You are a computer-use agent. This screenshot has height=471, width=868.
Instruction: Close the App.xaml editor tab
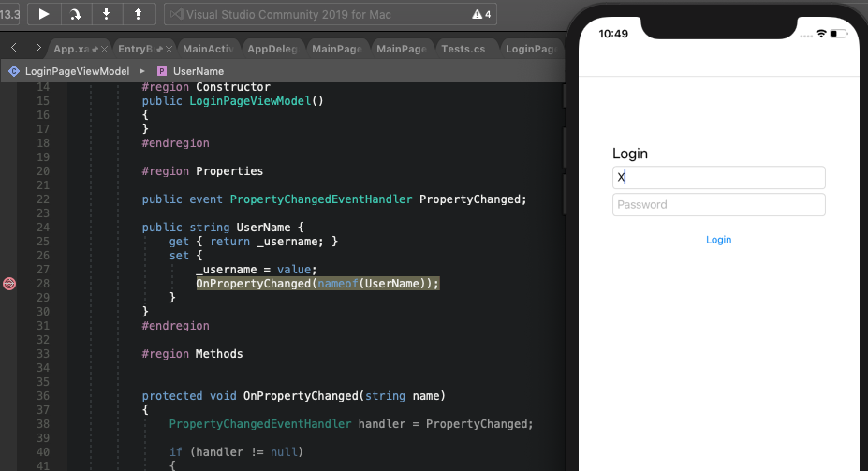tap(103, 49)
